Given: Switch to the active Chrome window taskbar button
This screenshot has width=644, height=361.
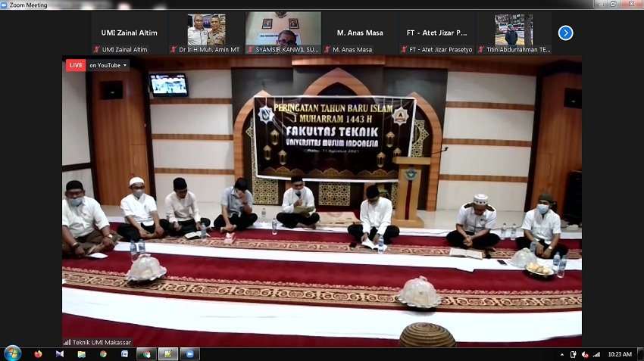Looking at the screenshot, I should point(146,354).
